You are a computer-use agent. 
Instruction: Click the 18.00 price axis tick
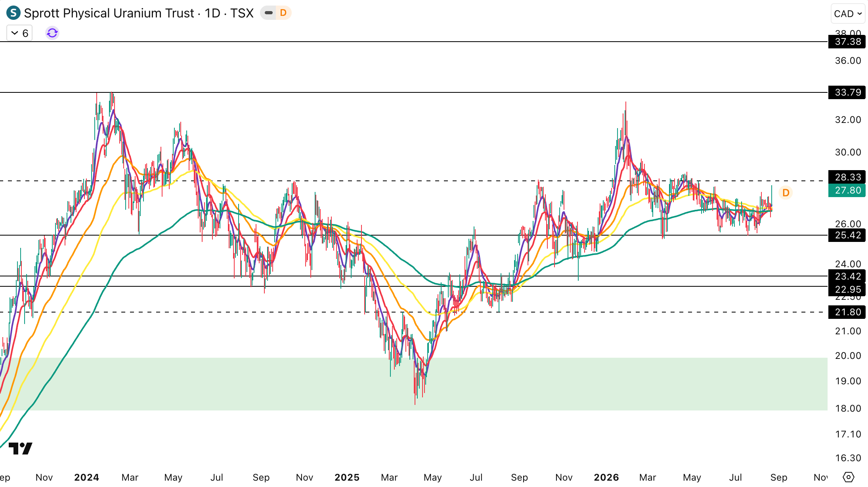[848, 408]
